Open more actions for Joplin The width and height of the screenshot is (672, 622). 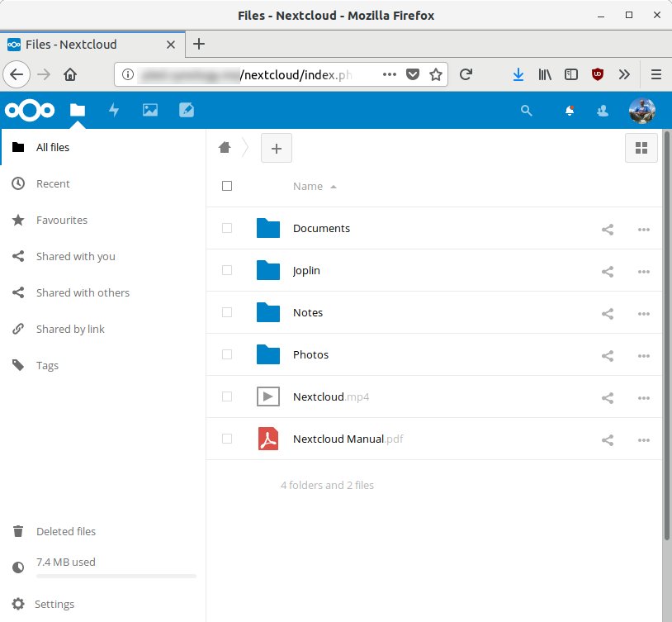(644, 271)
